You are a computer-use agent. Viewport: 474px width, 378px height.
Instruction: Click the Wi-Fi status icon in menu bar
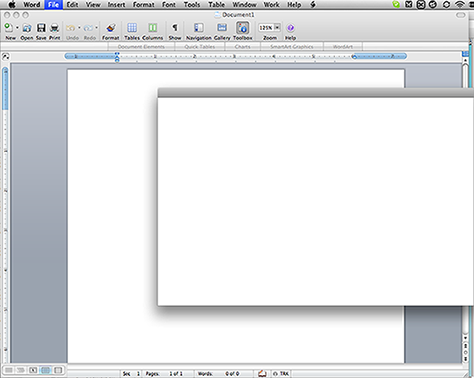pos(460,4)
